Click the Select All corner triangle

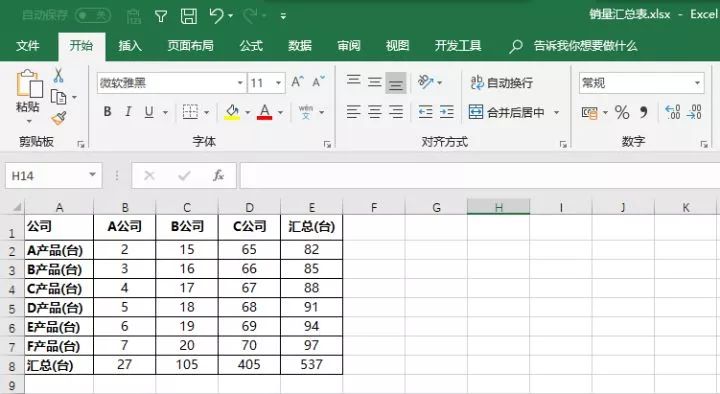[x=17, y=207]
